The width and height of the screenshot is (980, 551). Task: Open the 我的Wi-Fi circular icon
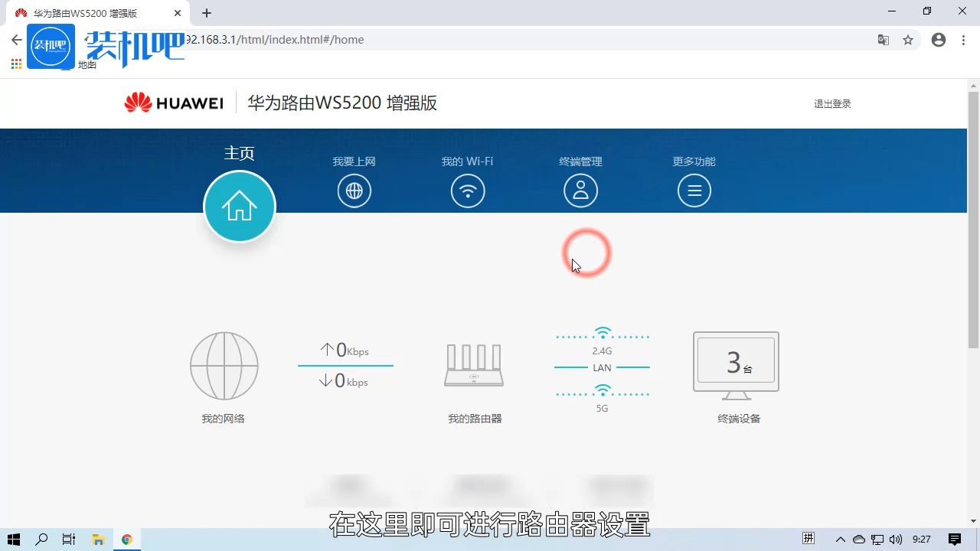[x=467, y=191]
